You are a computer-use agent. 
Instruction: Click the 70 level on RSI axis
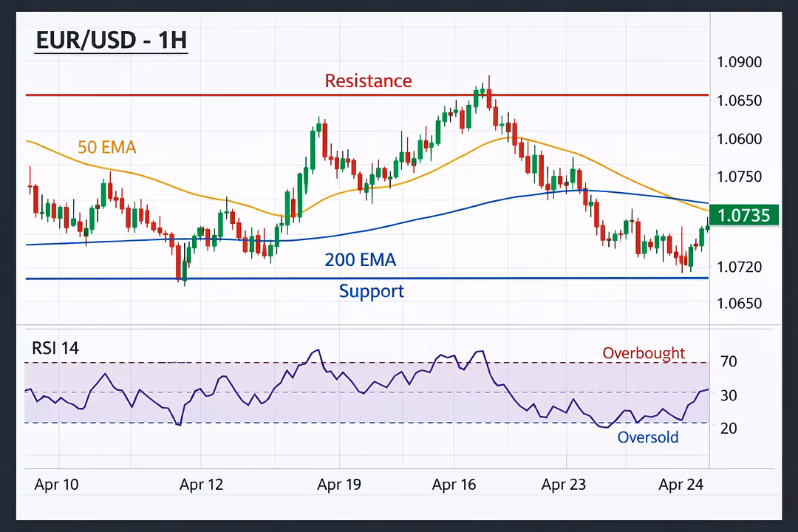click(x=729, y=361)
